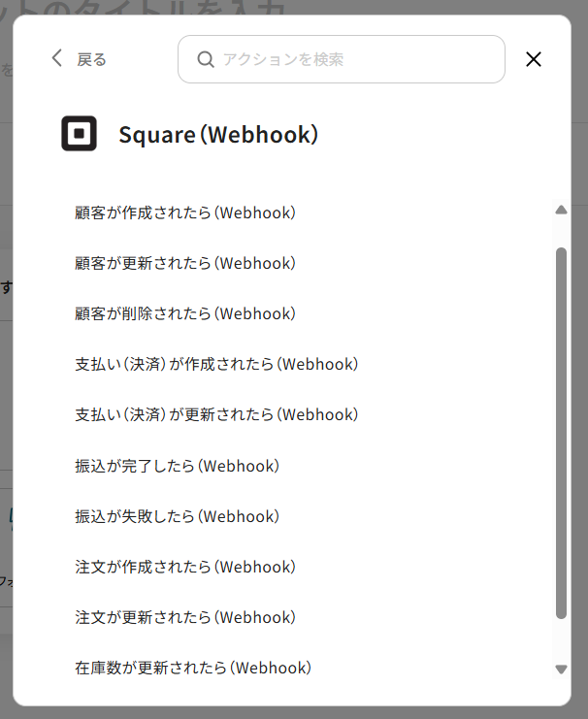Click the Square(Webhook) heading
The height and width of the screenshot is (719, 588).
tap(218, 134)
